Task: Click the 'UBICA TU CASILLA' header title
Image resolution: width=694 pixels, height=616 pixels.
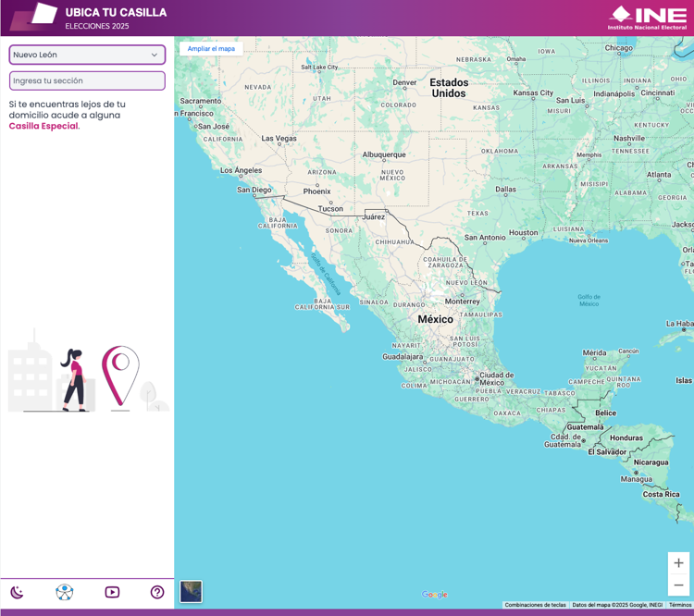Action: [116, 13]
